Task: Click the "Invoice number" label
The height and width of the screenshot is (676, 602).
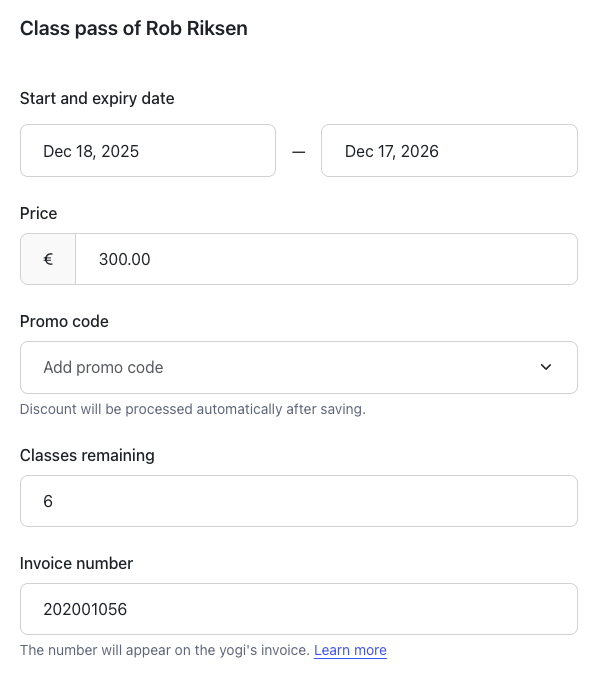Action: (x=76, y=563)
